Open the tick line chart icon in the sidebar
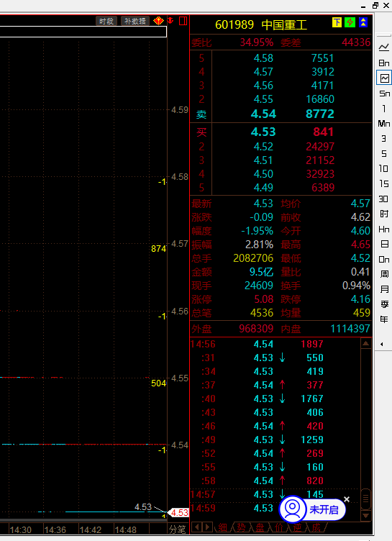Image resolution: width=392 pixels, height=541 pixels. 384,47
